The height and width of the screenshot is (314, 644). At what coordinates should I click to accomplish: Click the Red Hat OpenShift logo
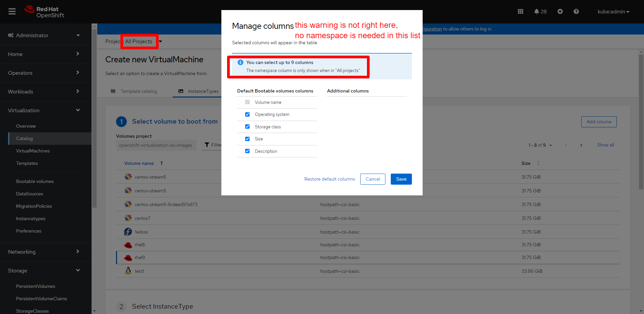click(x=44, y=12)
